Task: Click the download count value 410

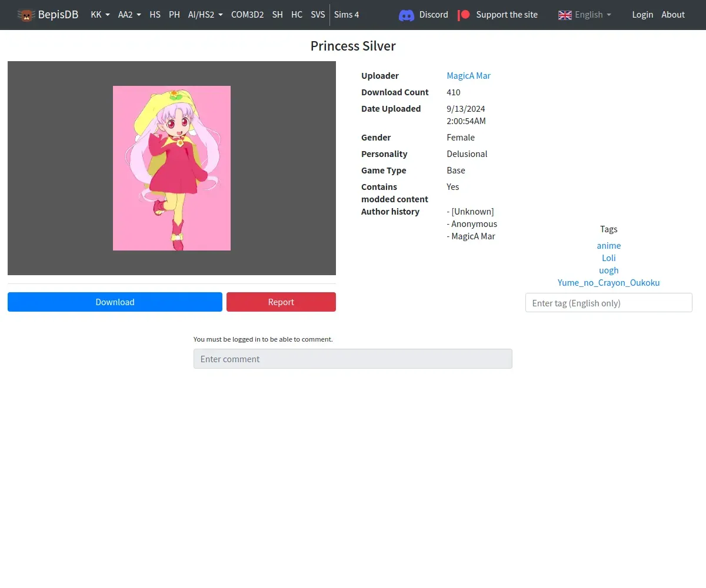Action: click(454, 92)
